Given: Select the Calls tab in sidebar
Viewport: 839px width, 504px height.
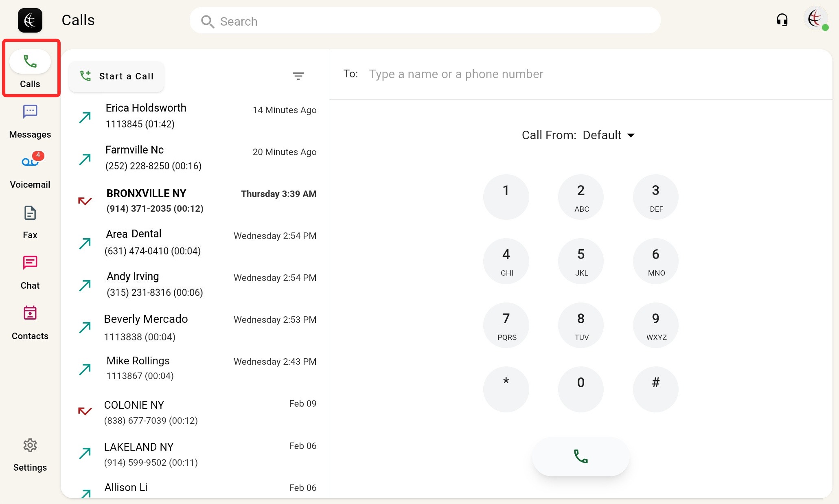Looking at the screenshot, I should 30,69.
